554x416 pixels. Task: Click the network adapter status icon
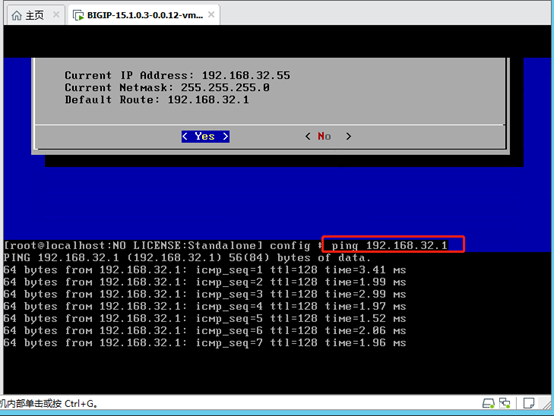505,403
